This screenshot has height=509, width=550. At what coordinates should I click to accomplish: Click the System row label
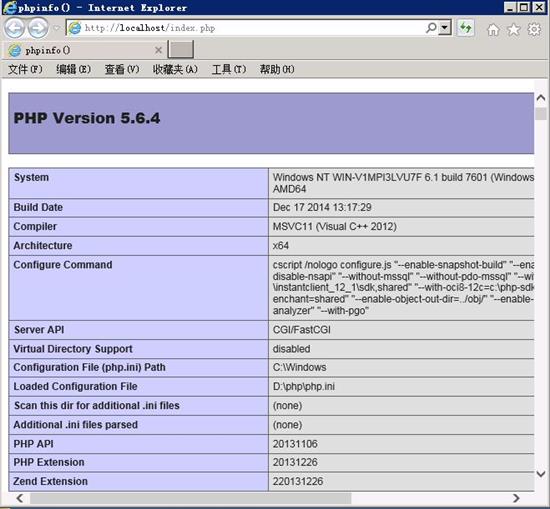[31, 178]
